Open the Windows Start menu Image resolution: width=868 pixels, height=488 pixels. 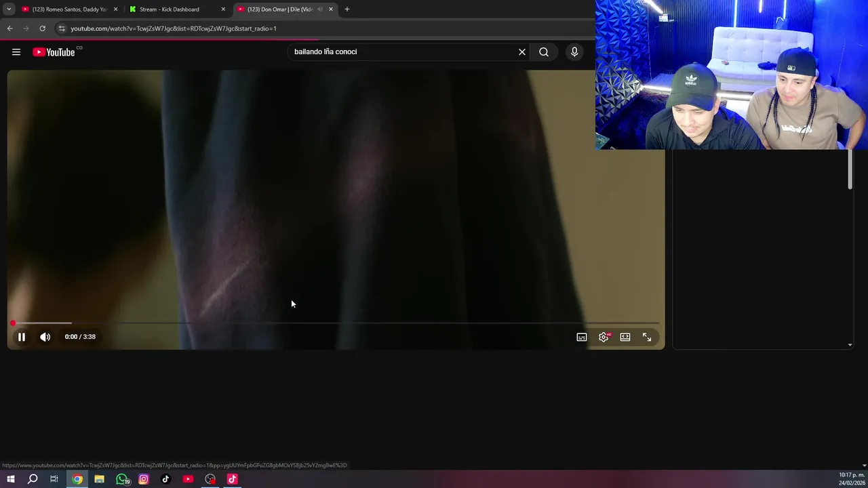pos(10,479)
